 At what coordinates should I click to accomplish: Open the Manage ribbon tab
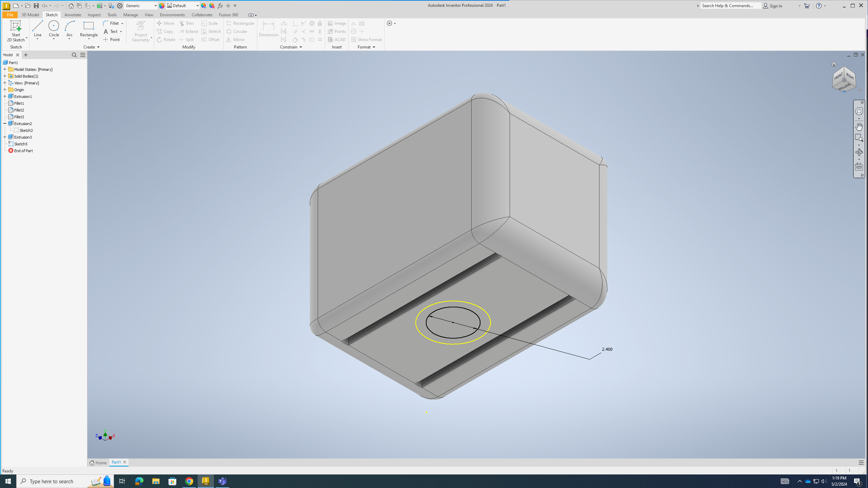(131, 15)
